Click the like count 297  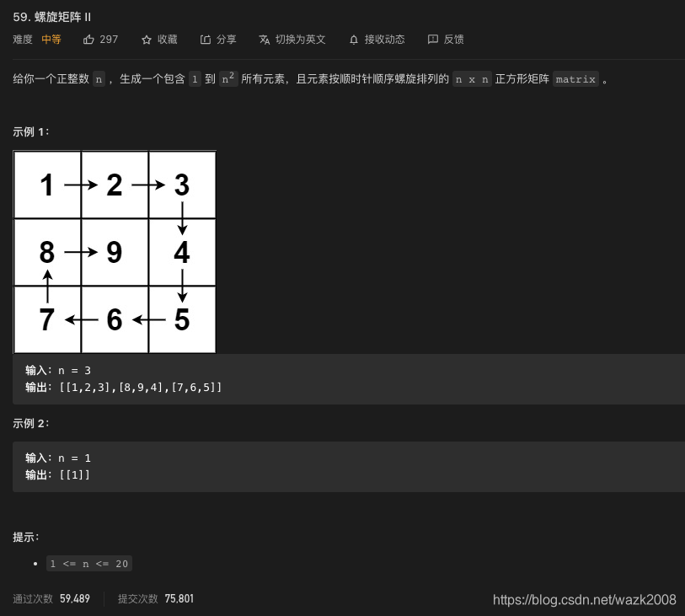pyautogui.click(x=109, y=39)
